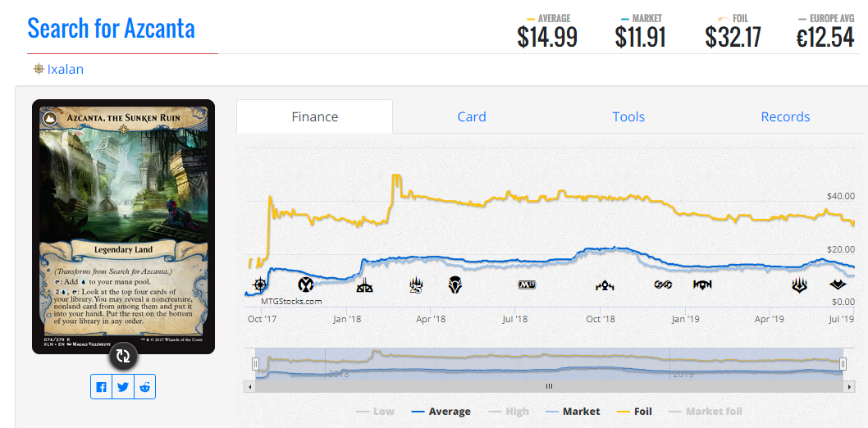Image resolution: width=868 pixels, height=428 pixels.
Task: Click the foil price $32.17
Action: coord(733,37)
